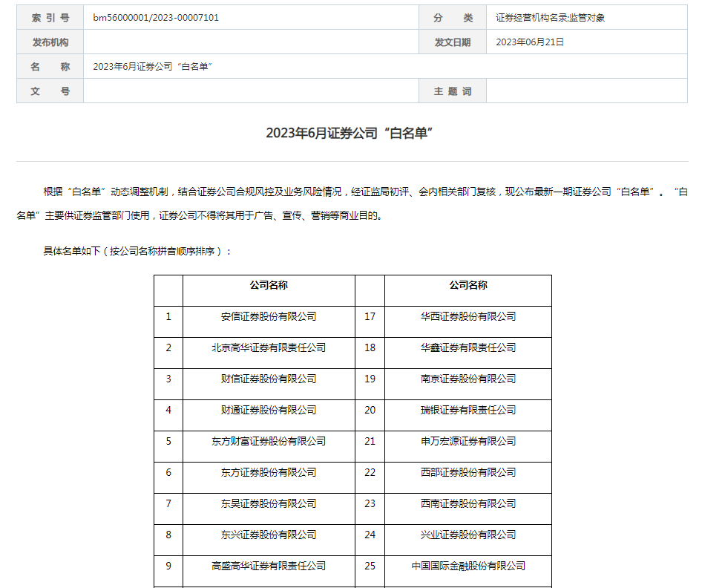Click row number 5 cell
Screen dimensions: 702x588
coord(168,446)
